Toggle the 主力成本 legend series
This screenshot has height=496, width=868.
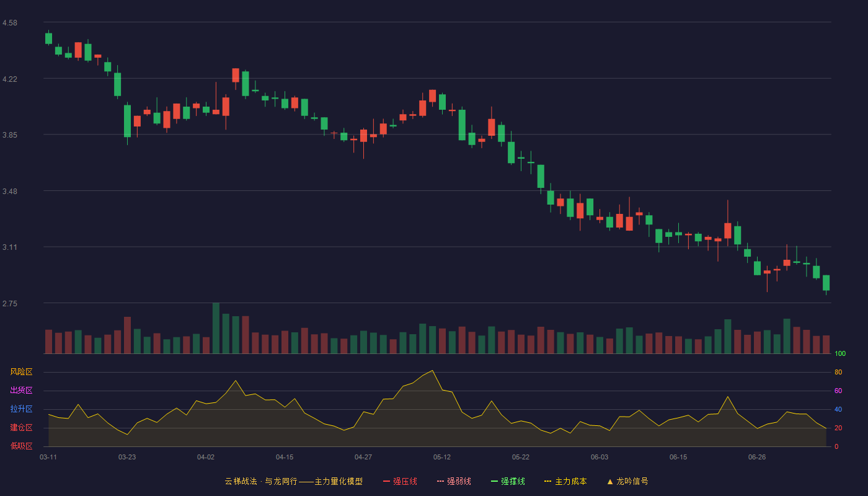tap(565, 481)
